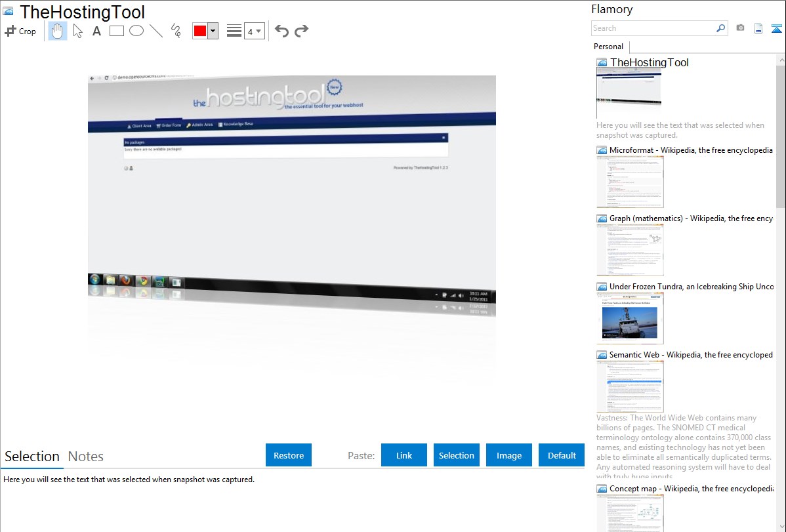Open the Microformat Wikipedia snapshot thumbnail
The height and width of the screenshot is (532, 786).
[630, 182]
